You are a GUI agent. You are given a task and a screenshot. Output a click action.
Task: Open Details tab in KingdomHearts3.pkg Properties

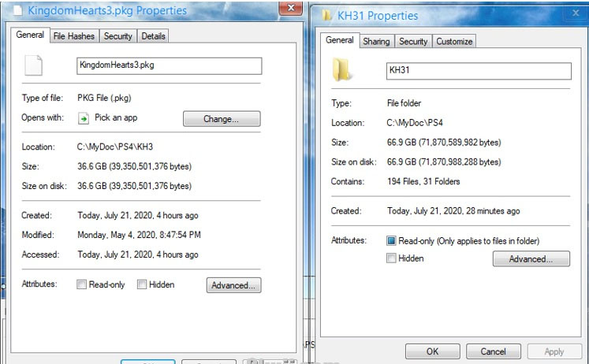pyautogui.click(x=153, y=36)
